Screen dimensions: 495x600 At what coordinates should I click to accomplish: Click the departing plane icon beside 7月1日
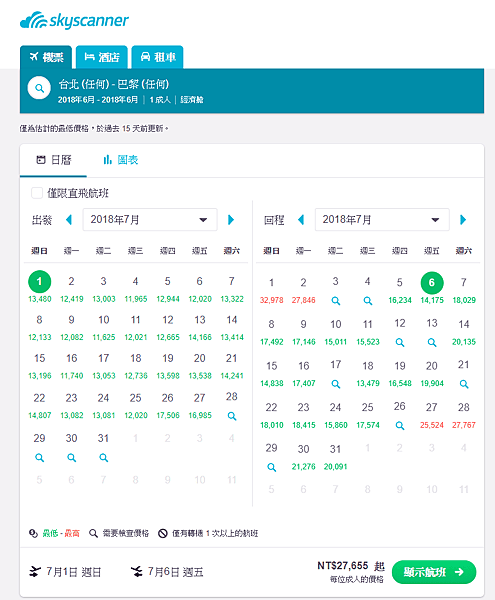click(35, 572)
